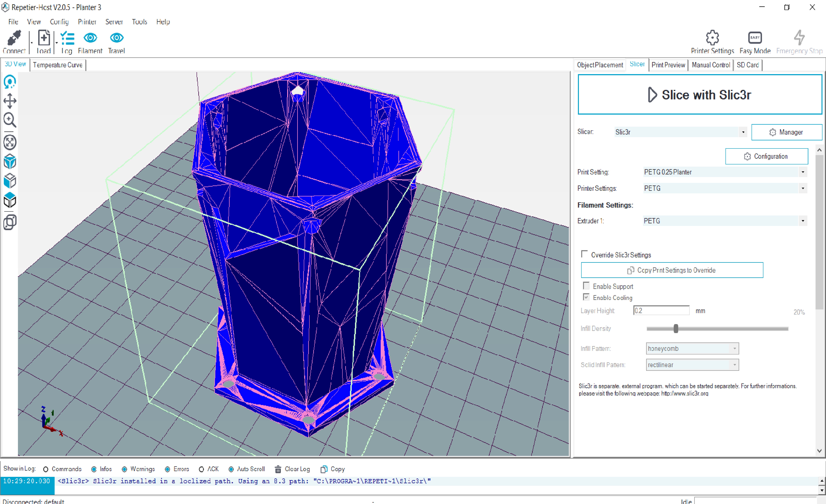The image size is (826, 504).
Task: Open Connect dropdown arrow
Action: (x=32, y=43)
